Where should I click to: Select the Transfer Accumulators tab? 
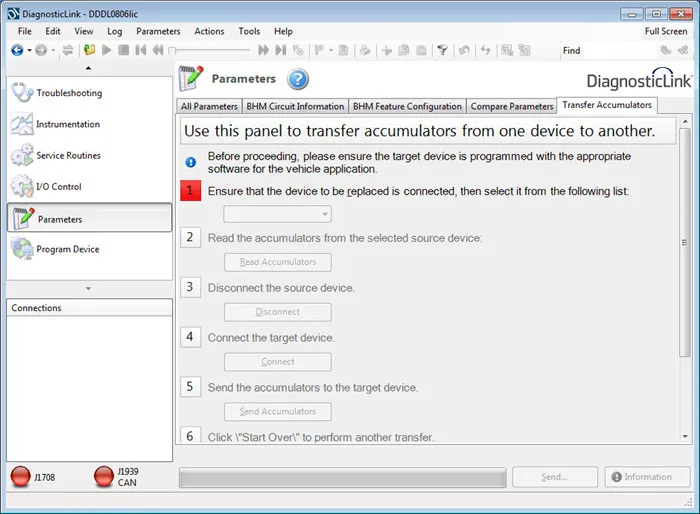pyautogui.click(x=607, y=105)
